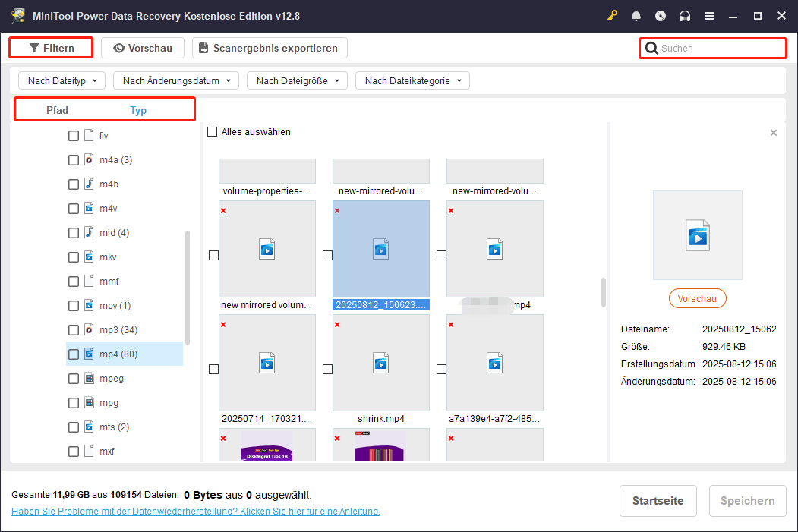
Task: Click the mp3 file type icon
Action: coord(89,330)
